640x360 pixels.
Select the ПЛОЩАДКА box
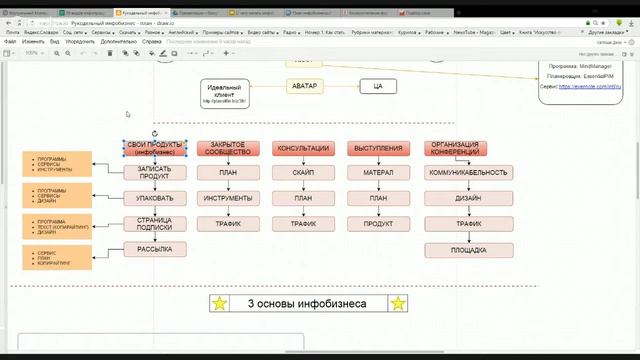click(469, 250)
